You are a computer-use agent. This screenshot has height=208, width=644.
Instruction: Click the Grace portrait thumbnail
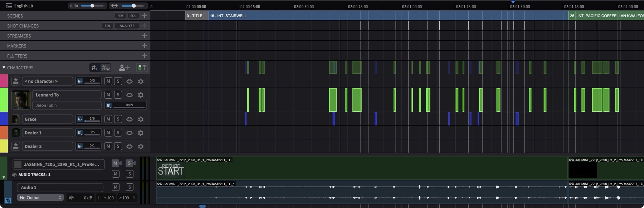(x=15, y=119)
